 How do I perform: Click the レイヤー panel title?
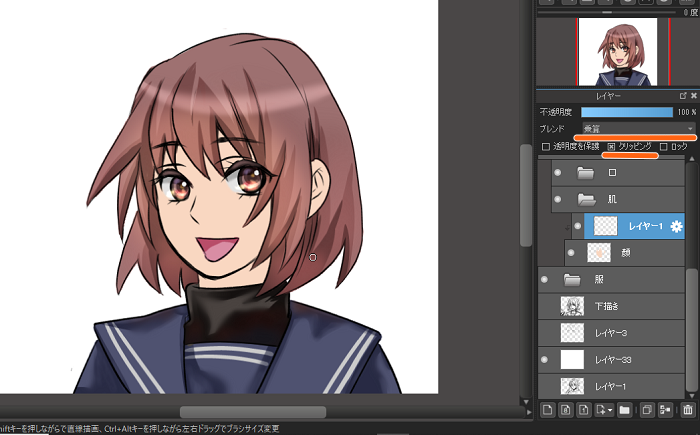coord(608,96)
